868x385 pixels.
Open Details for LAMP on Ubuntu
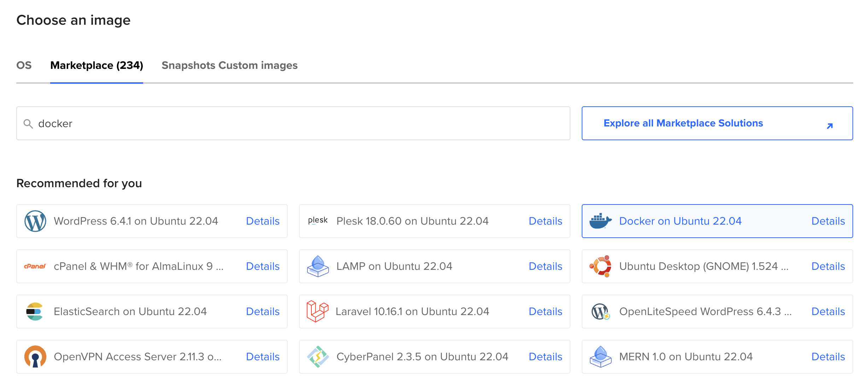coord(545,266)
